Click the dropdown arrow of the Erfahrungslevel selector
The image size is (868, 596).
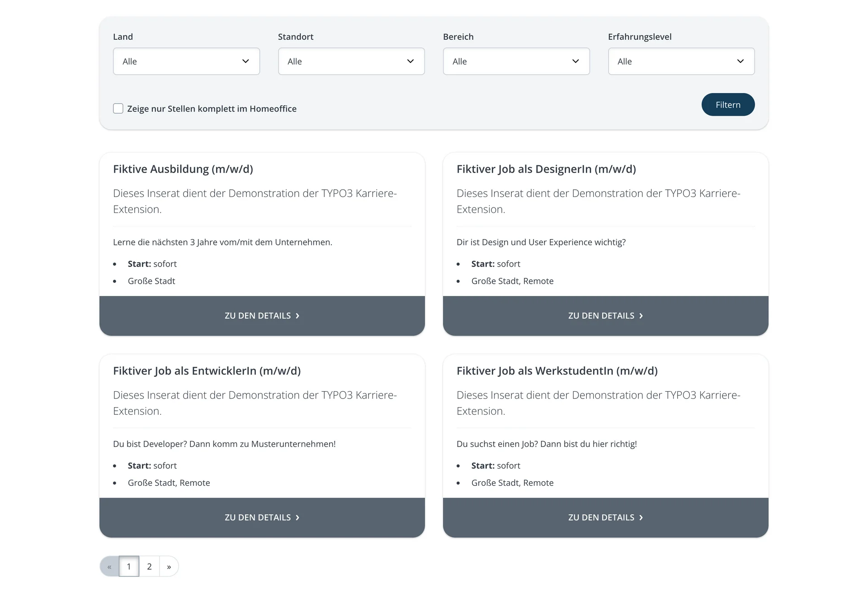741,61
